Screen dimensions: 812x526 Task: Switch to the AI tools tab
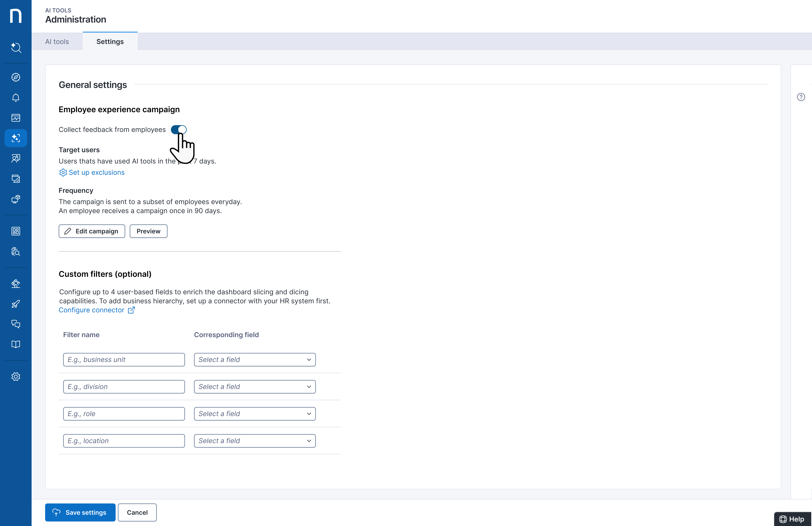coord(57,42)
